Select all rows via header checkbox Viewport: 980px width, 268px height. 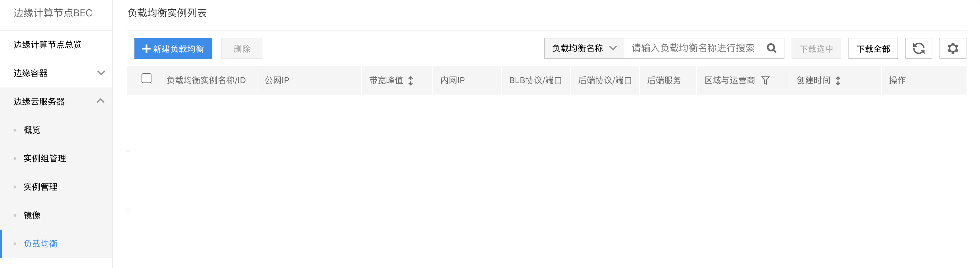(x=147, y=78)
